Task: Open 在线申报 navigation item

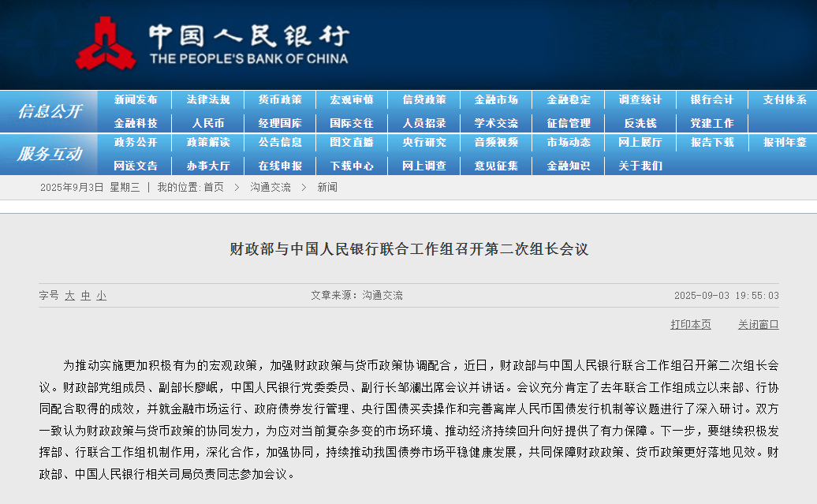Action: pos(280,166)
